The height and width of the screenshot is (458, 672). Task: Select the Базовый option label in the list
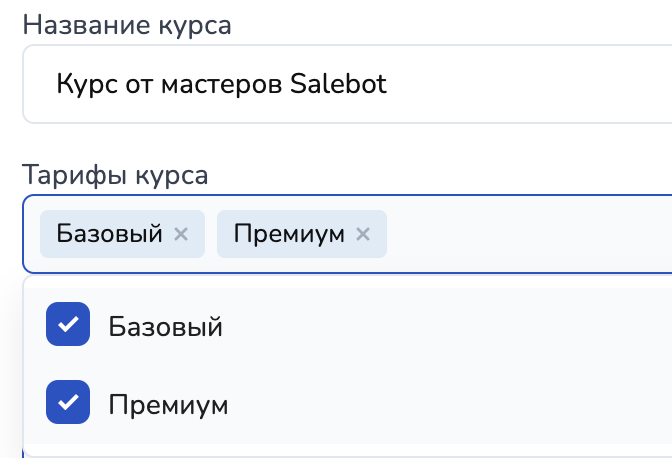pyautogui.click(x=165, y=327)
